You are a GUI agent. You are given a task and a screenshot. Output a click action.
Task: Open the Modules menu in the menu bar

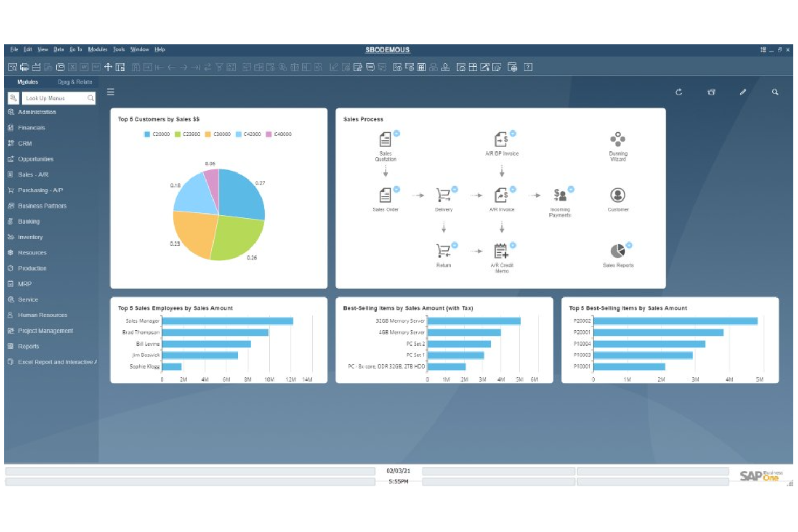pos(98,49)
